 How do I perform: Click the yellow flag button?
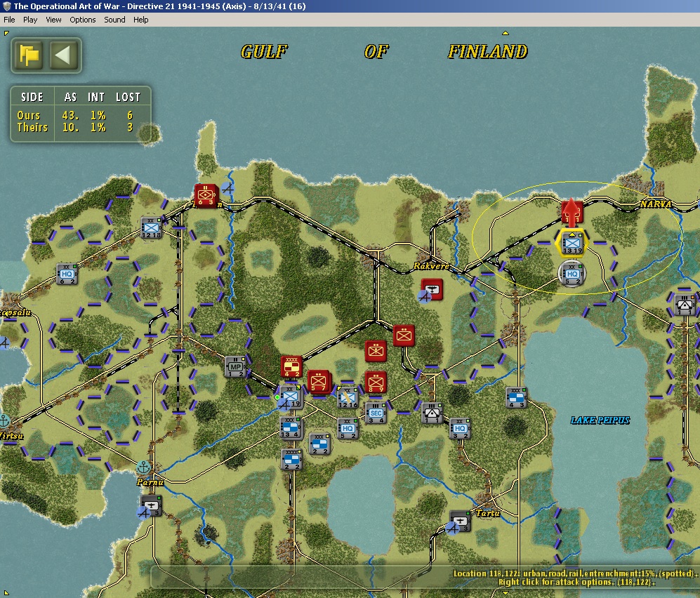29,55
